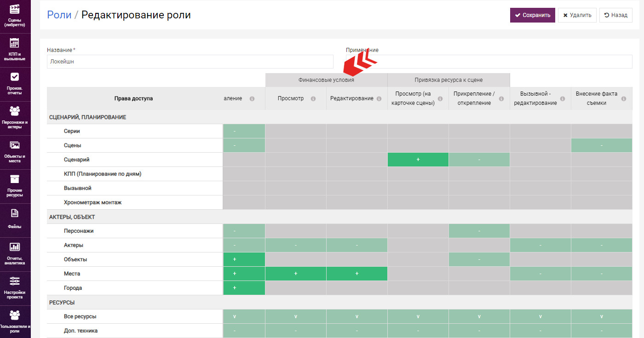Image resolution: width=644 pixels, height=338 pixels.
Task: Click the Права доступа column header
Action: [133, 98]
